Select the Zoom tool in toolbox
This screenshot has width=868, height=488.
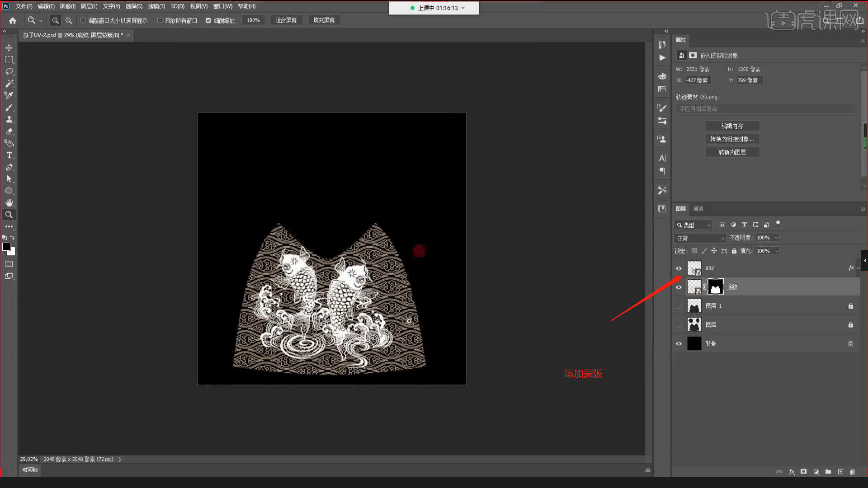(9, 215)
